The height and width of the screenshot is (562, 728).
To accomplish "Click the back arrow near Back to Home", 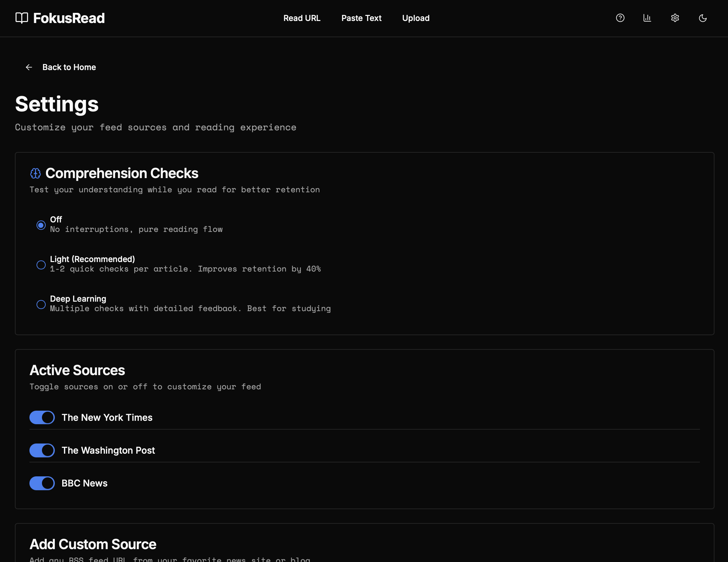I will 29,67.
